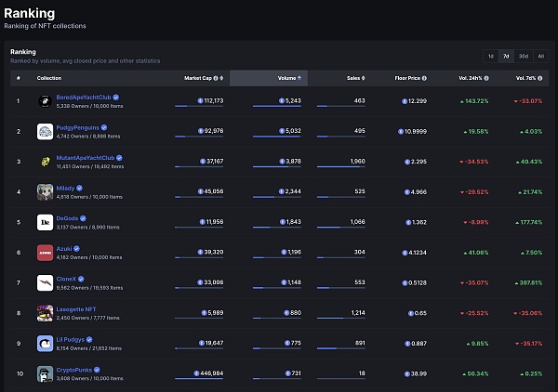
Task: Click the Volume column header
Action: [x=286, y=78]
